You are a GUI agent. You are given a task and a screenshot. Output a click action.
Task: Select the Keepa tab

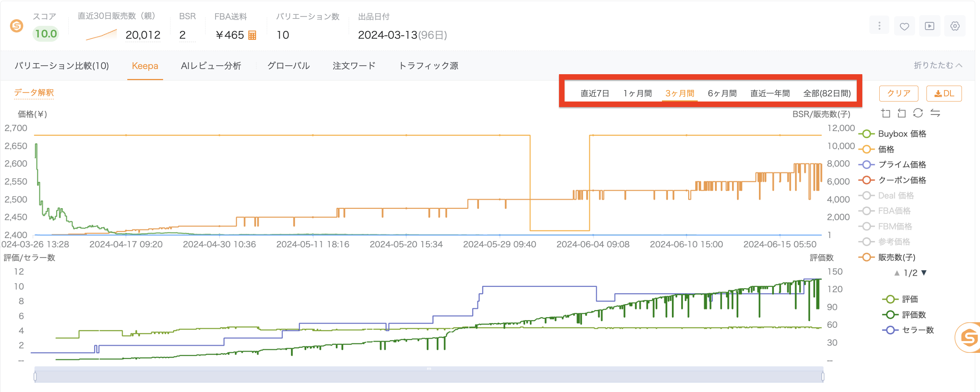[145, 66]
